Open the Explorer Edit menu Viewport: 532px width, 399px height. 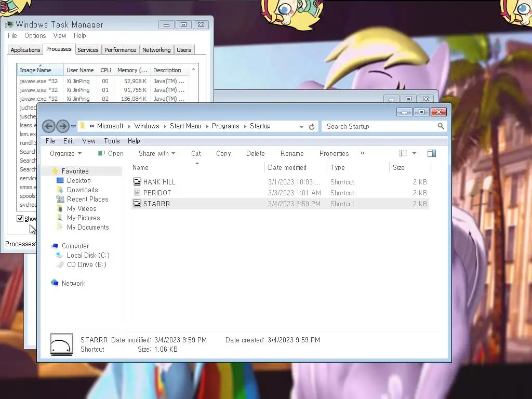pyautogui.click(x=69, y=141)
